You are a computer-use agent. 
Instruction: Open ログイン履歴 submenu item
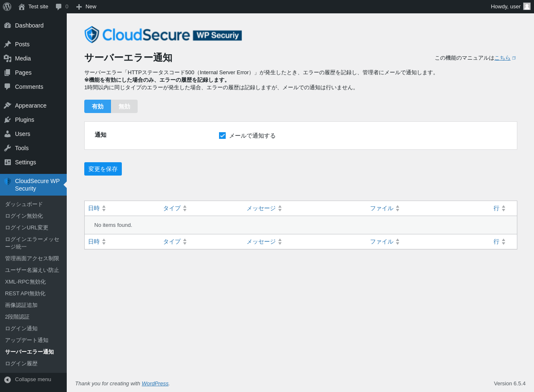click(33, 364)
